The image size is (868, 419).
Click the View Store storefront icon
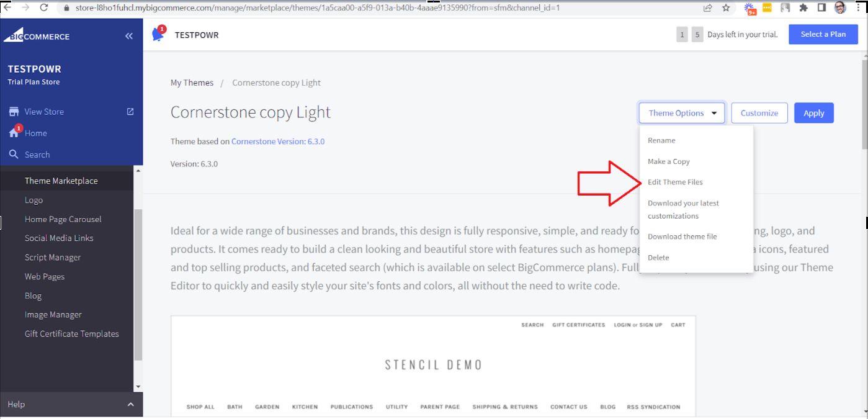14,112
